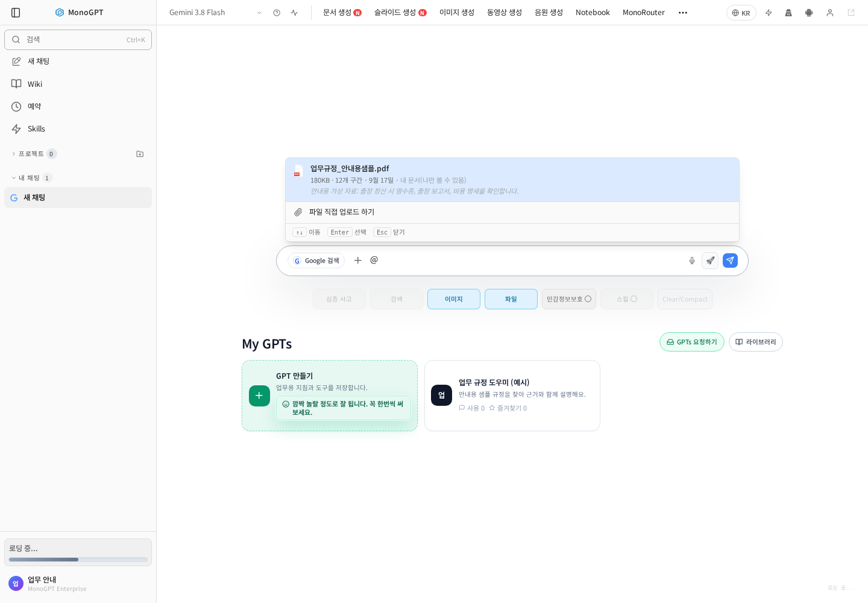Select the 업무규정_안내용샘플.pdf suggestion
868x603 pixels.
tap(512, 180)
